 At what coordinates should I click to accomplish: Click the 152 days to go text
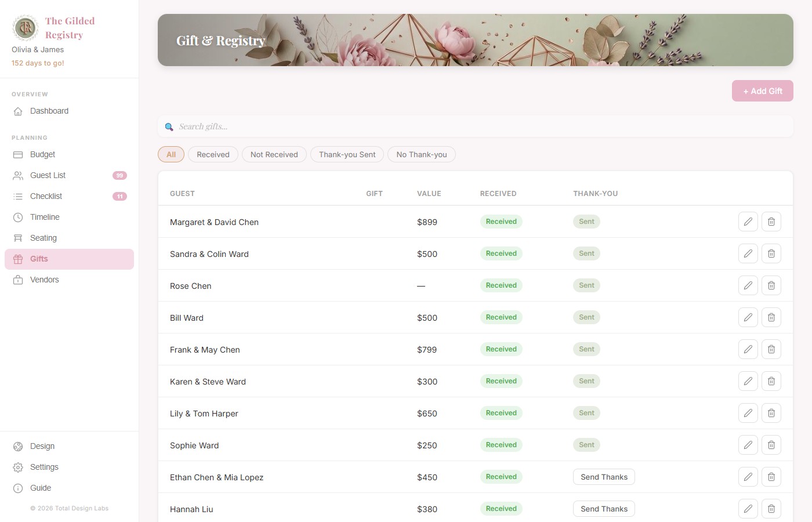(x=38, y=63)
